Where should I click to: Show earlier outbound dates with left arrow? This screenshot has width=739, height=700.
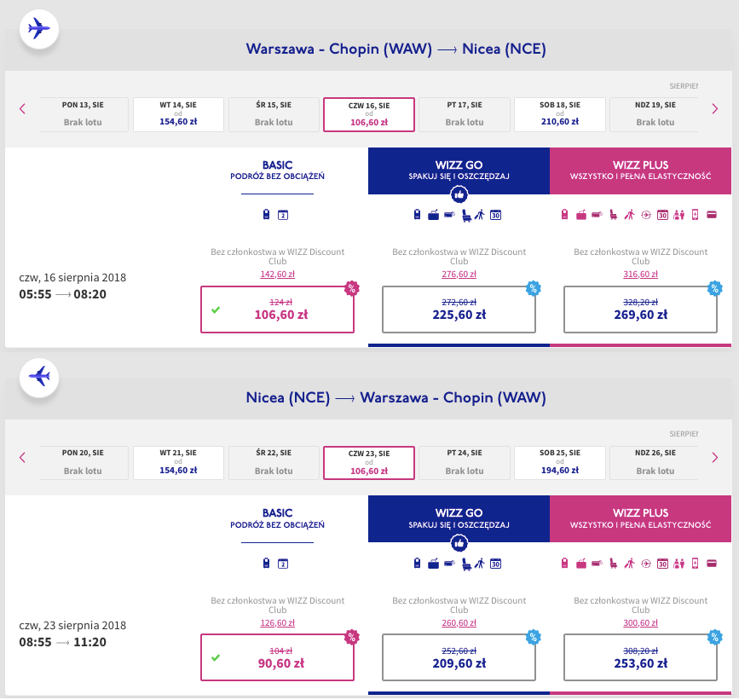click(23, 108)
